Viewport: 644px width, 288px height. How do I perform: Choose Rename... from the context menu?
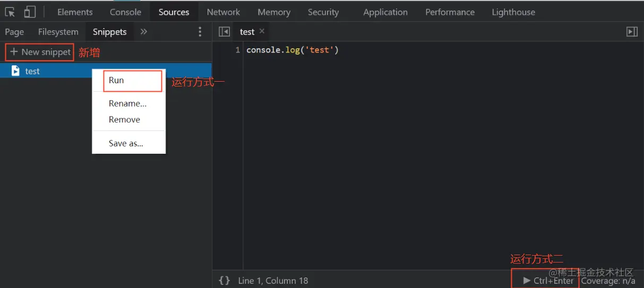tap(128, 103)
